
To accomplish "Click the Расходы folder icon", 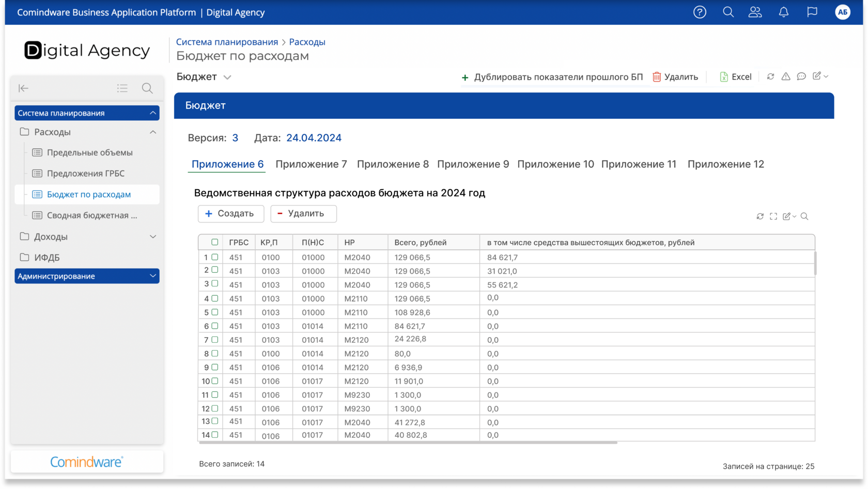I will click(x=24, y=132).
